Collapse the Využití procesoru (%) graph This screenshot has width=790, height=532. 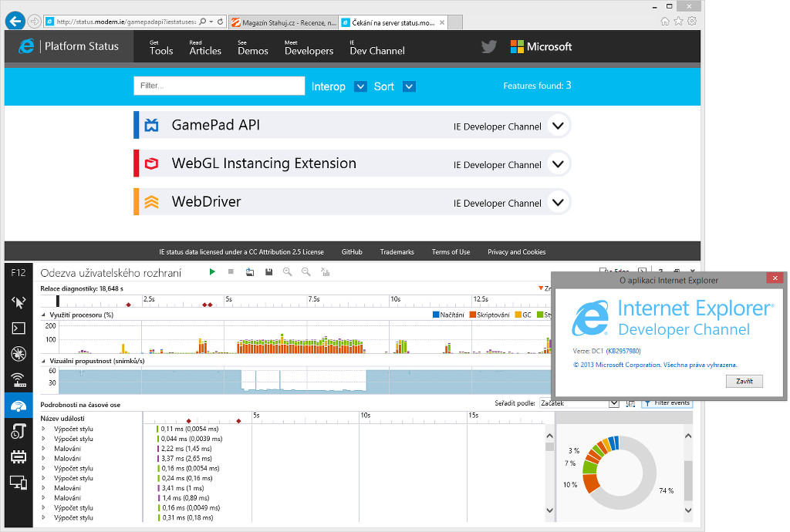43,315
